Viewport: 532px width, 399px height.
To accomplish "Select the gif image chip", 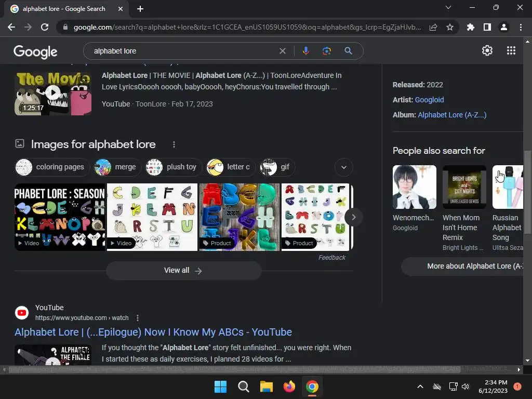I will point(277,167).
